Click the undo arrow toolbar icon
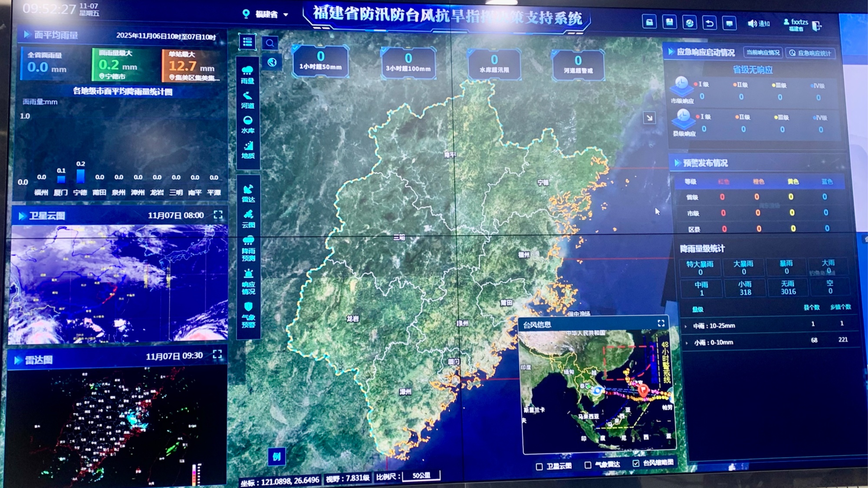868x488 pixels. point(709,23)
